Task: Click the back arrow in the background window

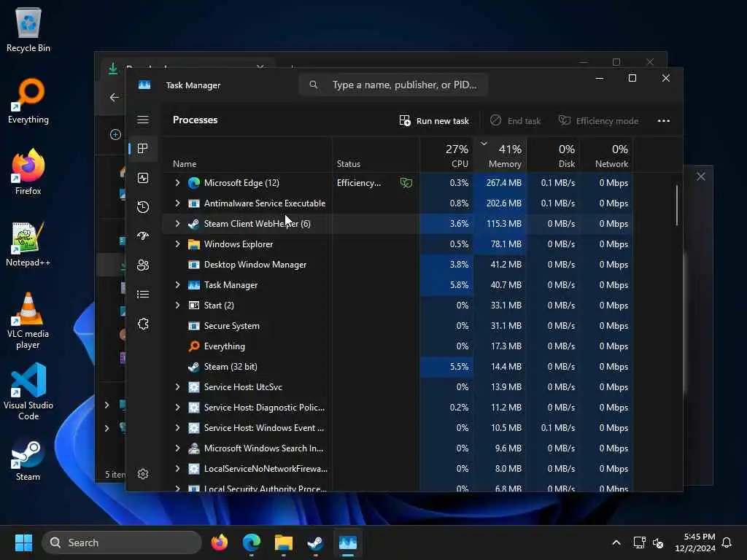Action: 115,98
